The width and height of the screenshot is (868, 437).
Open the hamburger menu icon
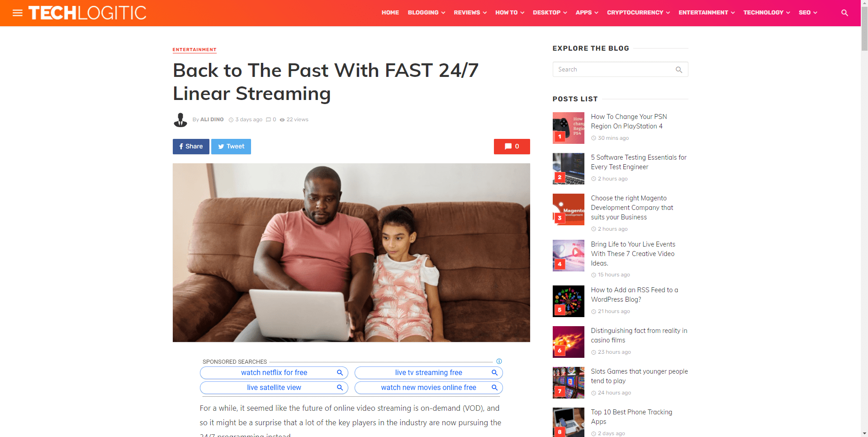click(x=18, y=13)
